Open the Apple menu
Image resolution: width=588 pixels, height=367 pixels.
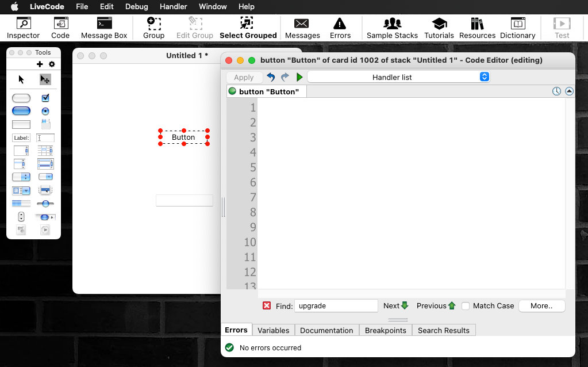[x=14, y=6]
